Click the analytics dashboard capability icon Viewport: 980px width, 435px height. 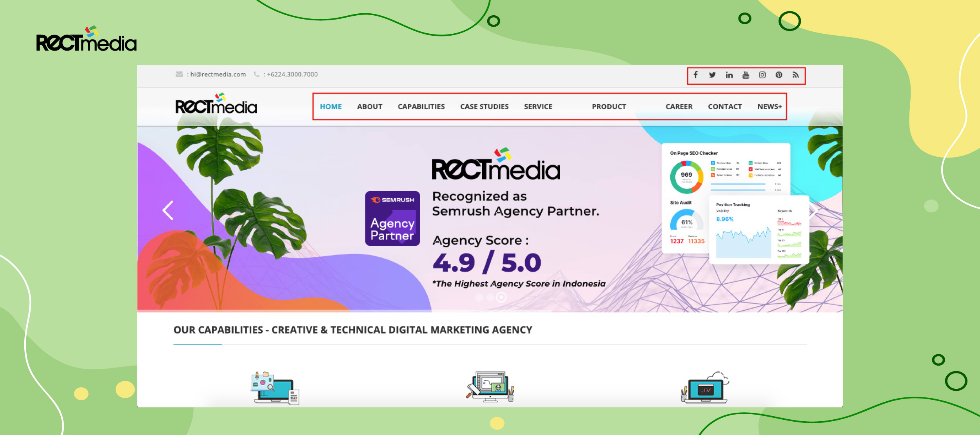[x=275, y=388]
